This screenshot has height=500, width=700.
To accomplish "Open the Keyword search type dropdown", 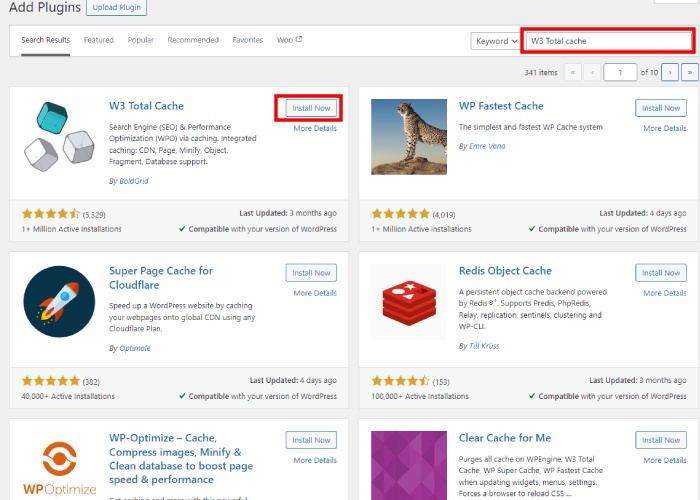I will (495, 41).
